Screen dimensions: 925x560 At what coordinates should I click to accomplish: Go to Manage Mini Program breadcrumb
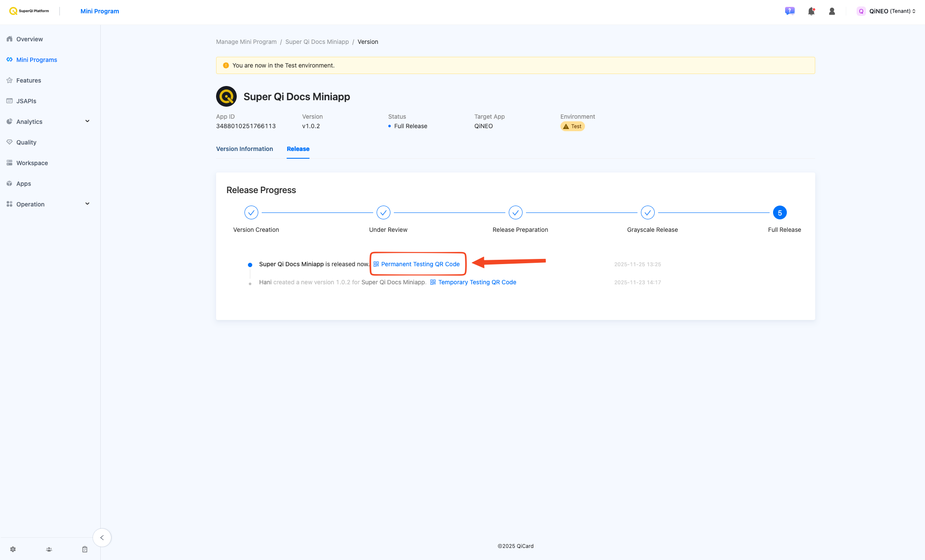tap(246, 42)
